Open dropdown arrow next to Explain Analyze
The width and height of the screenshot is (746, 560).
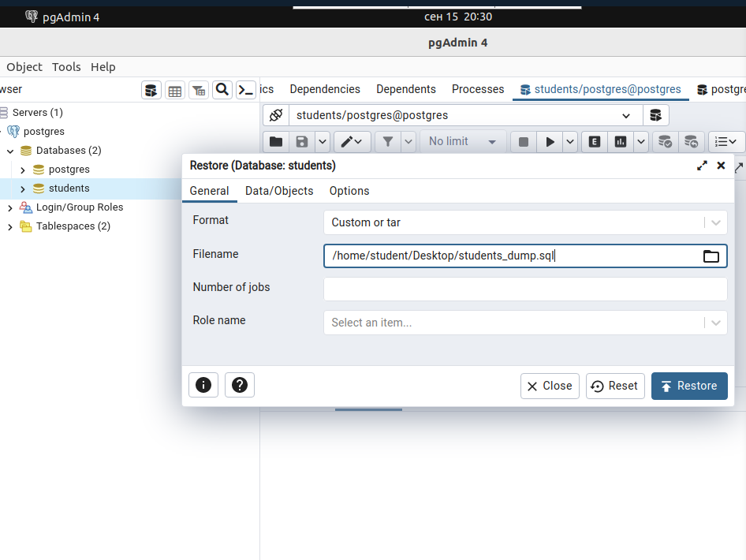click(641, 142)
